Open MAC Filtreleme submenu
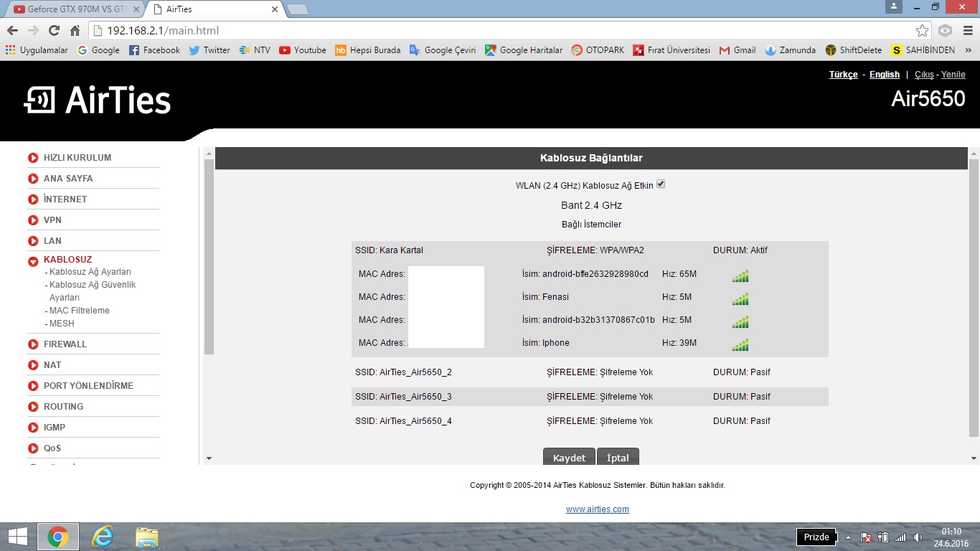 (80, 311)
